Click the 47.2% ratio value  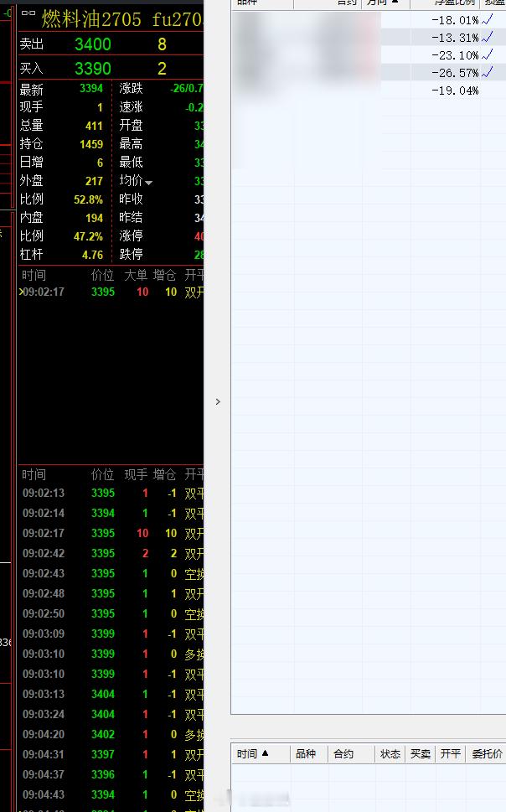pyautogui.click(x=89, y=236)
